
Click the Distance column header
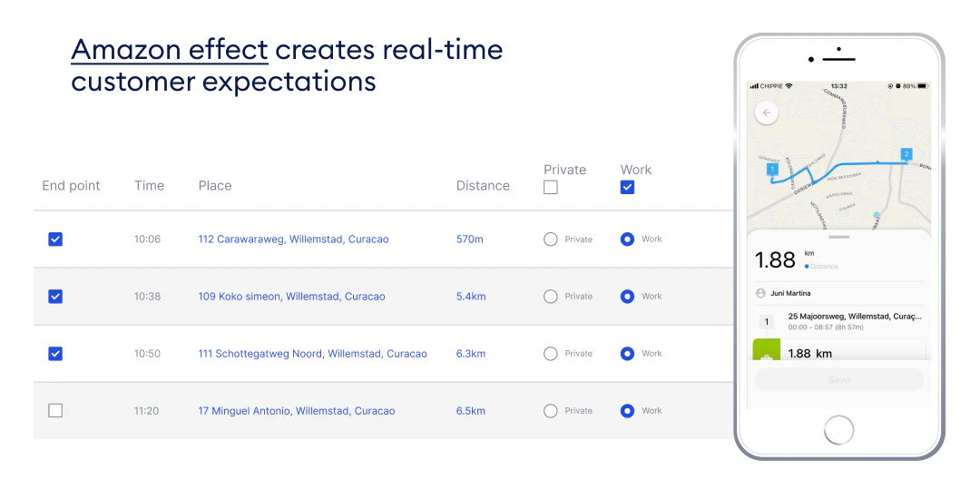[483, 186]
